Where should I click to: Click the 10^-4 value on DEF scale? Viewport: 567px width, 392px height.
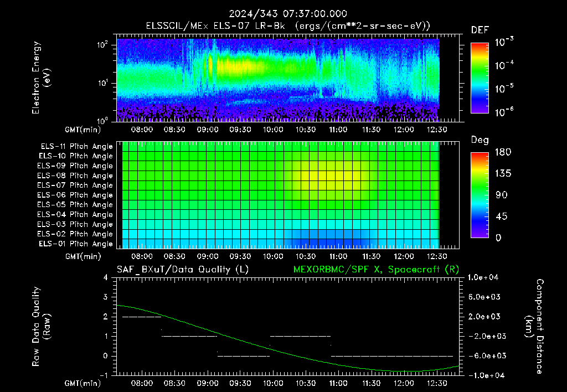pos(504,65)
